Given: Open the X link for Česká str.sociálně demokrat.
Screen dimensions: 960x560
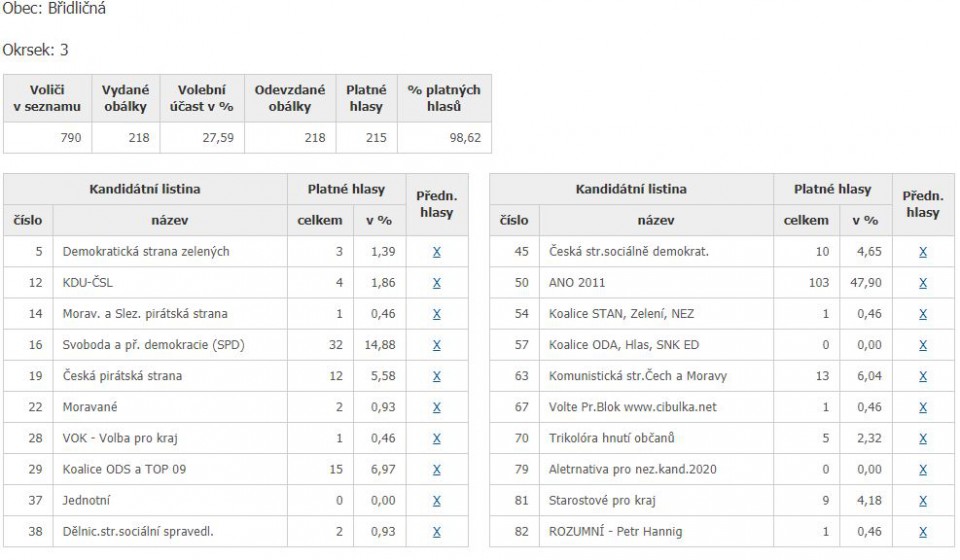Looking at the screenshot, I should pyautogui.click(x=923, y=252).
